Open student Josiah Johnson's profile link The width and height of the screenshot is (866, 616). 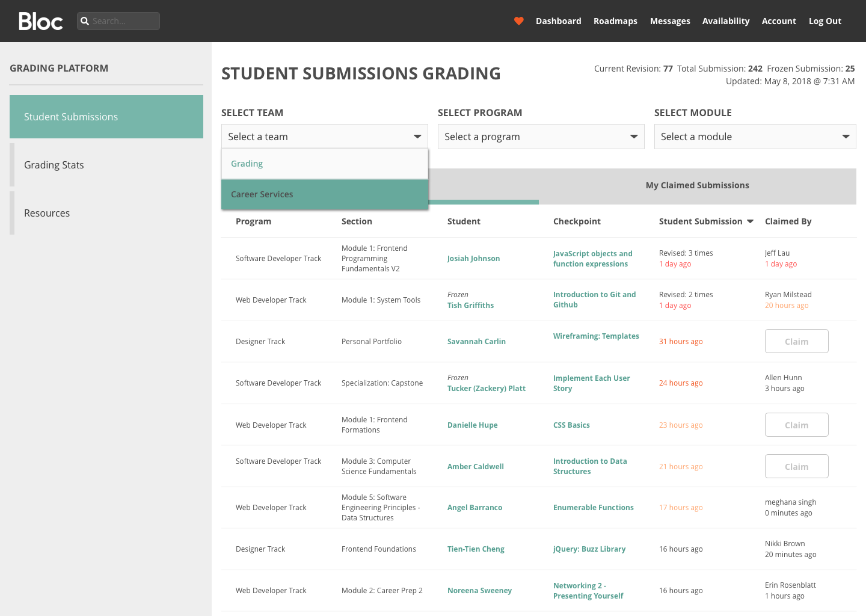click(474, 259)
